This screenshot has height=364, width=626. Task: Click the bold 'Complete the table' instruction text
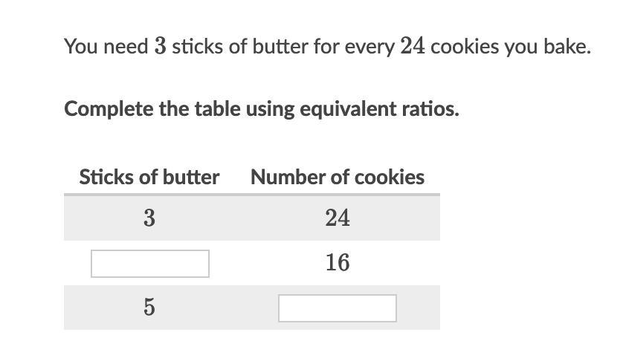[x=262, y=109]
